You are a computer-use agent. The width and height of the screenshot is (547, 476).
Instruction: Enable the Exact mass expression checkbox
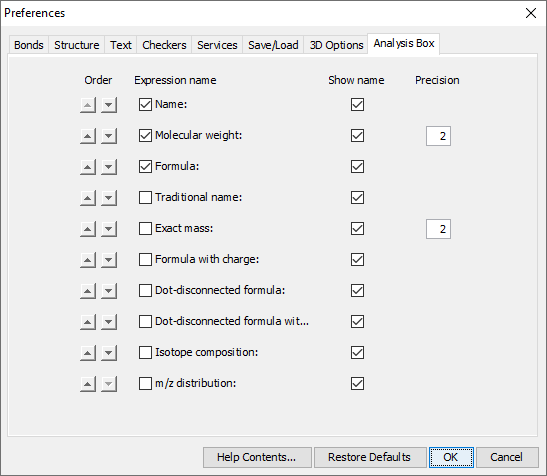[x=145, y=229]
